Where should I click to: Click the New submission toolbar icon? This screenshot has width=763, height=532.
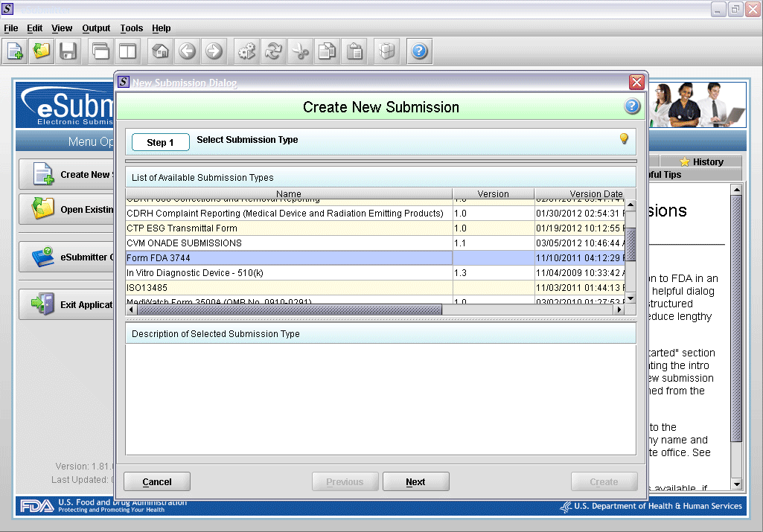(x=15, y=51)
